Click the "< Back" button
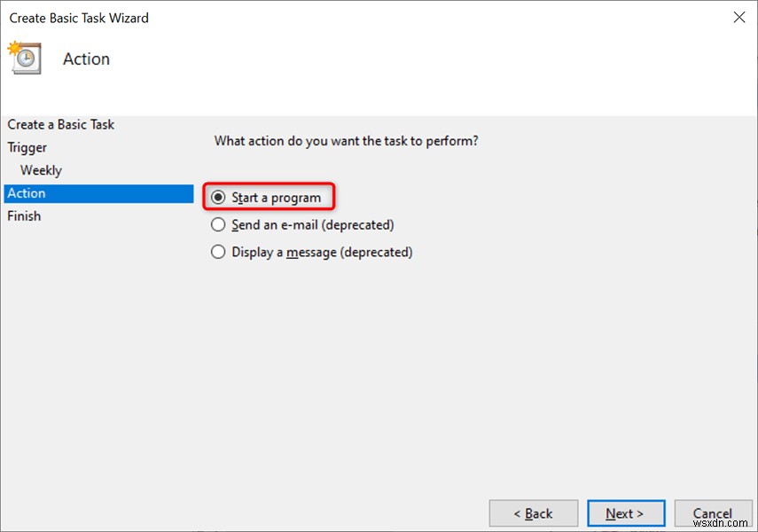Image resolution: width=758 pixels, height=532 pixels. pos(533,513)
